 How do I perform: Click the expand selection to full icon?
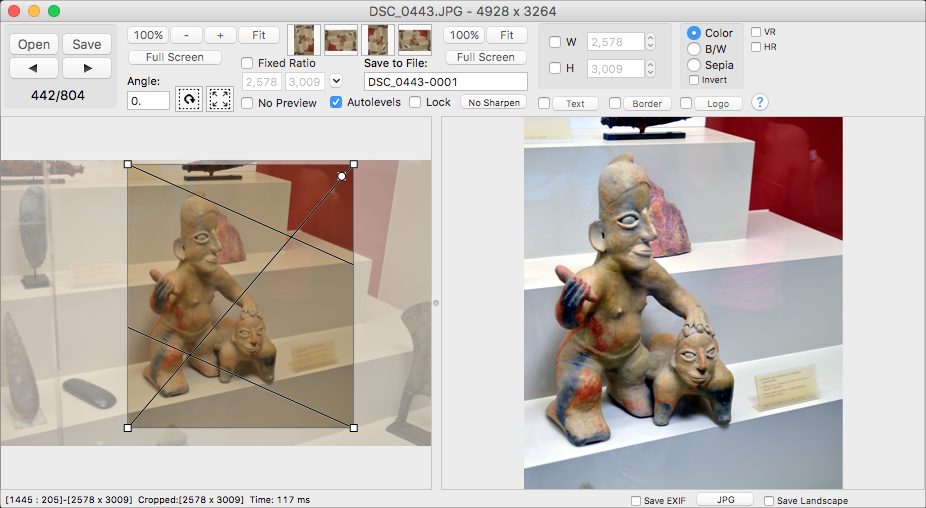tap(220, 99)
